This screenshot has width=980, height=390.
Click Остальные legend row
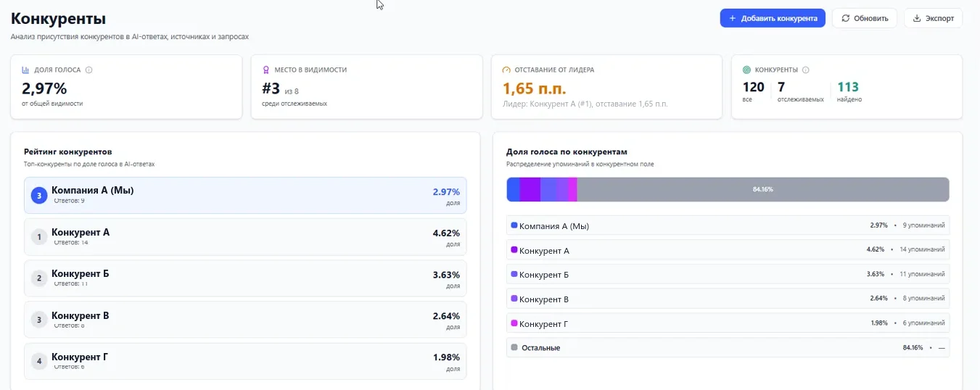pyautogui.click(x=728, y=347)
